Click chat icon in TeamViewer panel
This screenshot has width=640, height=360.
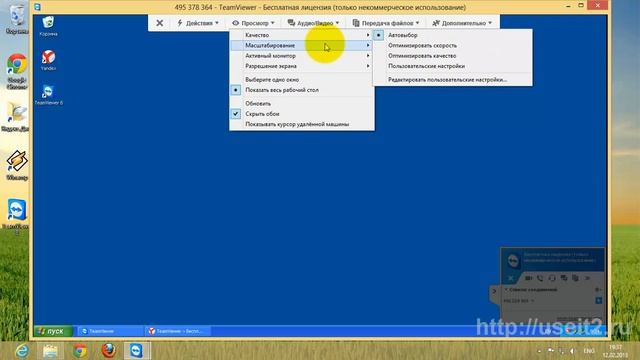click(564, 278)
